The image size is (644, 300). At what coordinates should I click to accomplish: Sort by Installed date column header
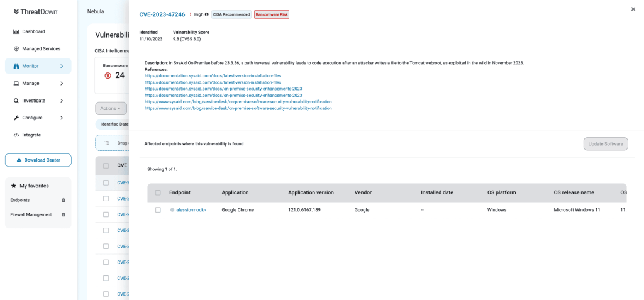[437, 192]
